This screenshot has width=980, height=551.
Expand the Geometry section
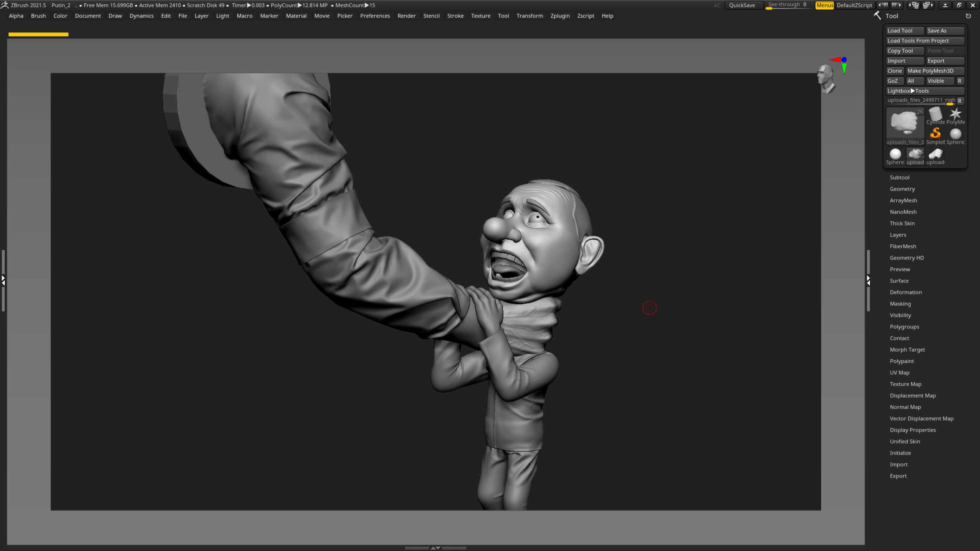point(902,189)
